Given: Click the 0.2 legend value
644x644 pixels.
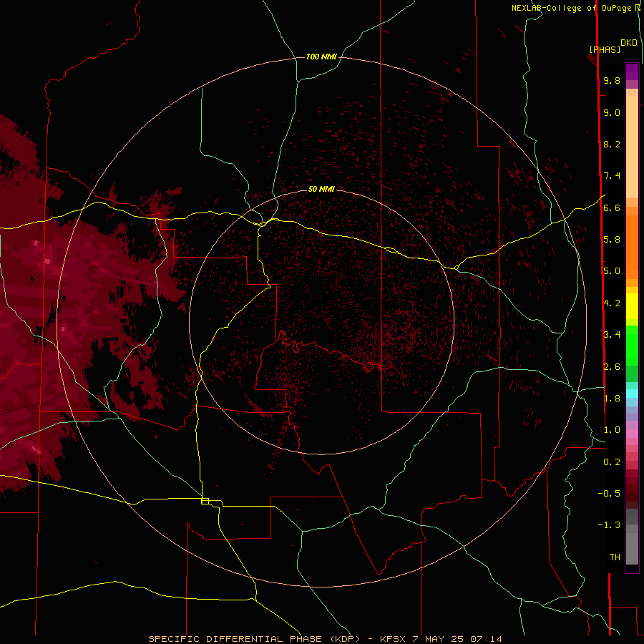Looking at the screenshot, I should 612,462.
